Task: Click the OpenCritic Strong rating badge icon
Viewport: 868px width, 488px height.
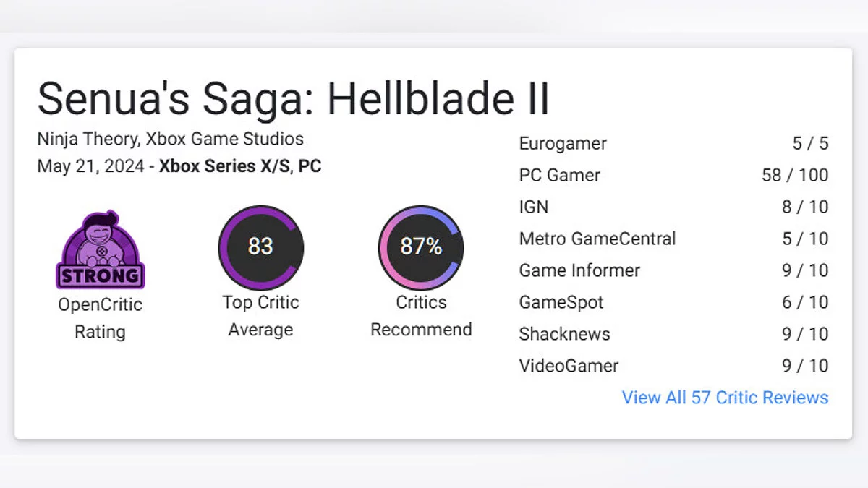Action: pos(100,250)
